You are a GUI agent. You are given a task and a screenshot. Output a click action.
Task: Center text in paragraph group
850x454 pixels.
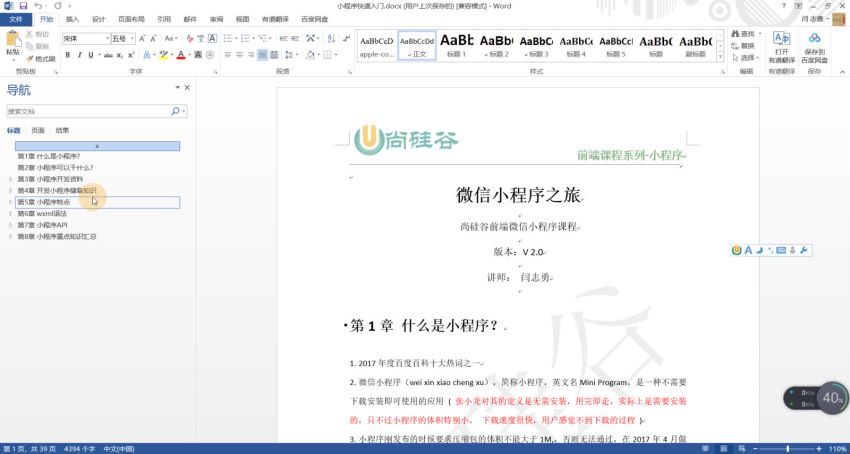click(239, 55)
